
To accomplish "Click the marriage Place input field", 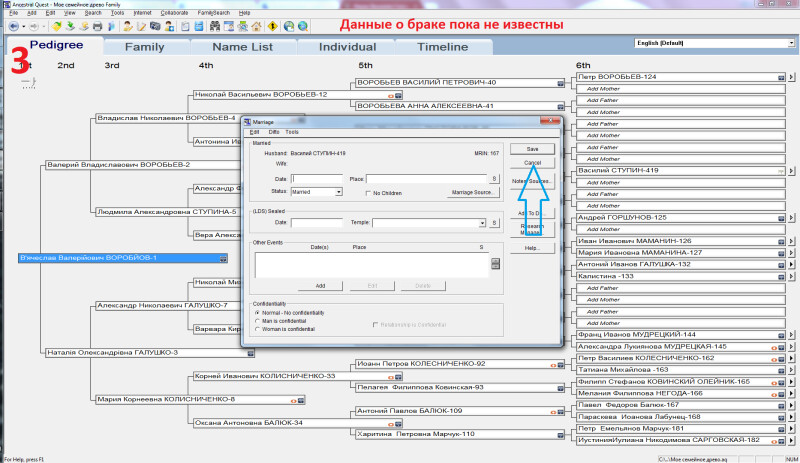I will (427, 179).
